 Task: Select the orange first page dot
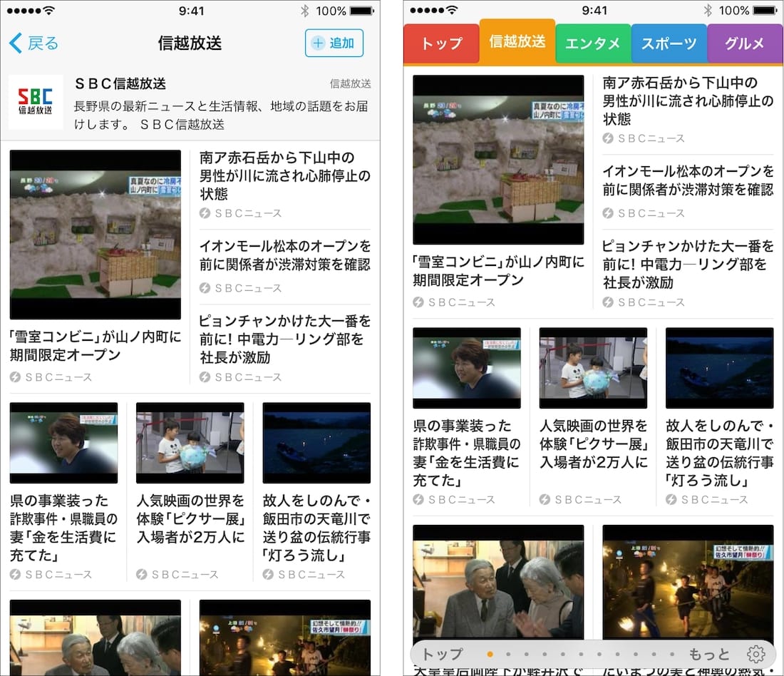[490, 654]
